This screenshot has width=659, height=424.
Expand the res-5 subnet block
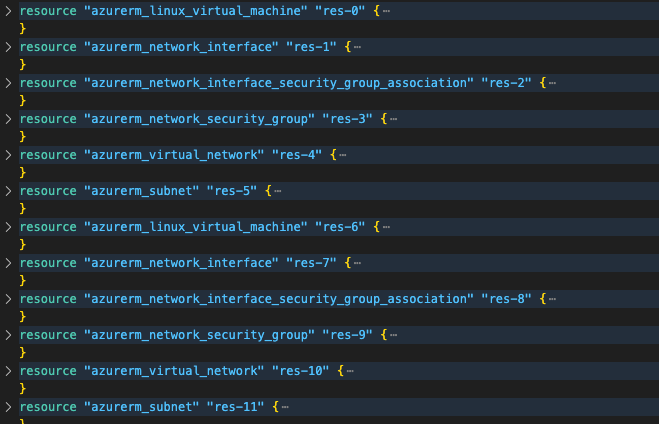point(8,191)
